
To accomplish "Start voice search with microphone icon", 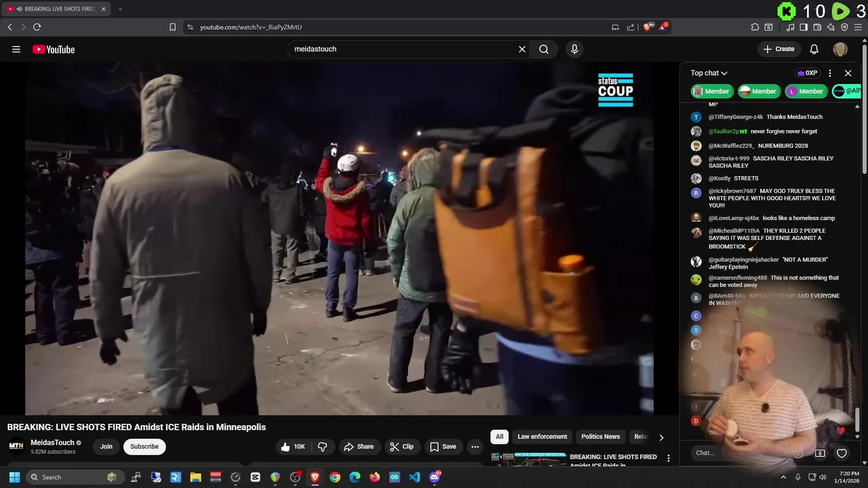I will [x=574, y=49].
